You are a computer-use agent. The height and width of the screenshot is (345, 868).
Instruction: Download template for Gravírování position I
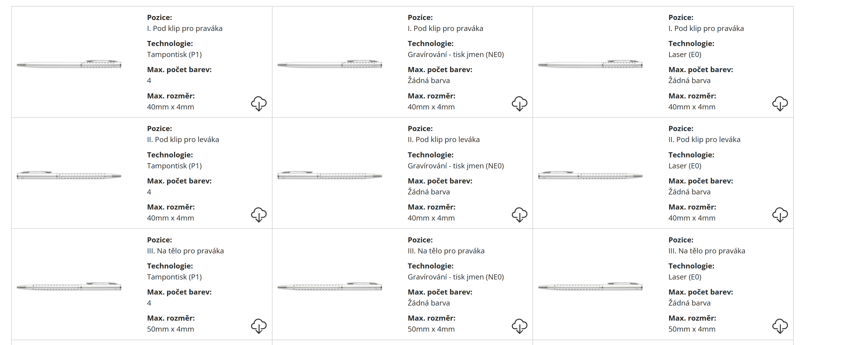coord(519,104)
